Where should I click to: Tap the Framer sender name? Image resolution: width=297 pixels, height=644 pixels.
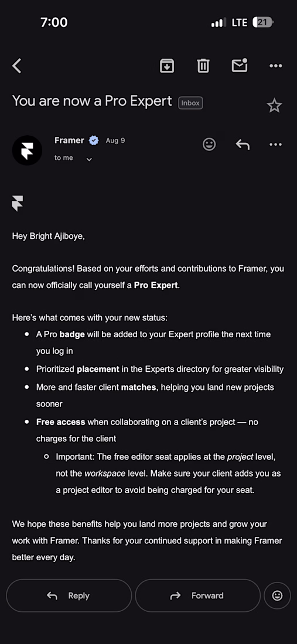(x=70, y=141)
